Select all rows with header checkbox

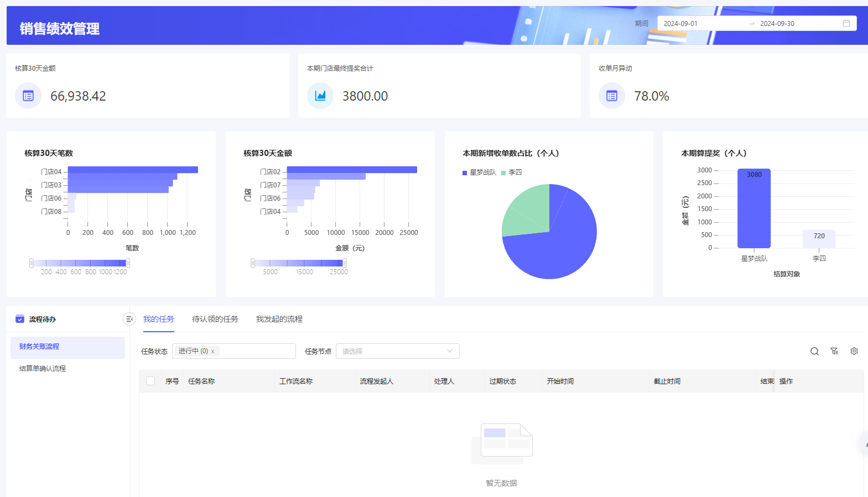(150, 381)
